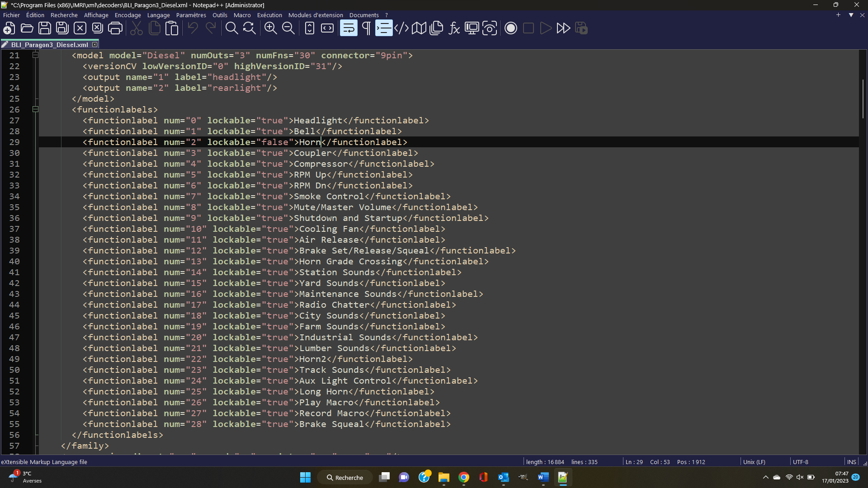Viewport: 868px width, 488px height.
Task: Click the UTF-8 encoding status
Action: point(801,462)
